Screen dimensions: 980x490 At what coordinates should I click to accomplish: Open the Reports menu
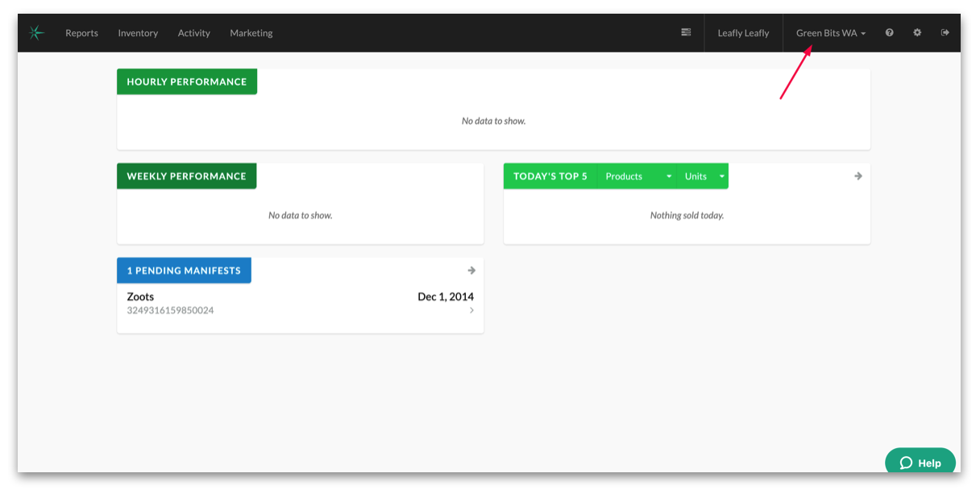(81, 33)
